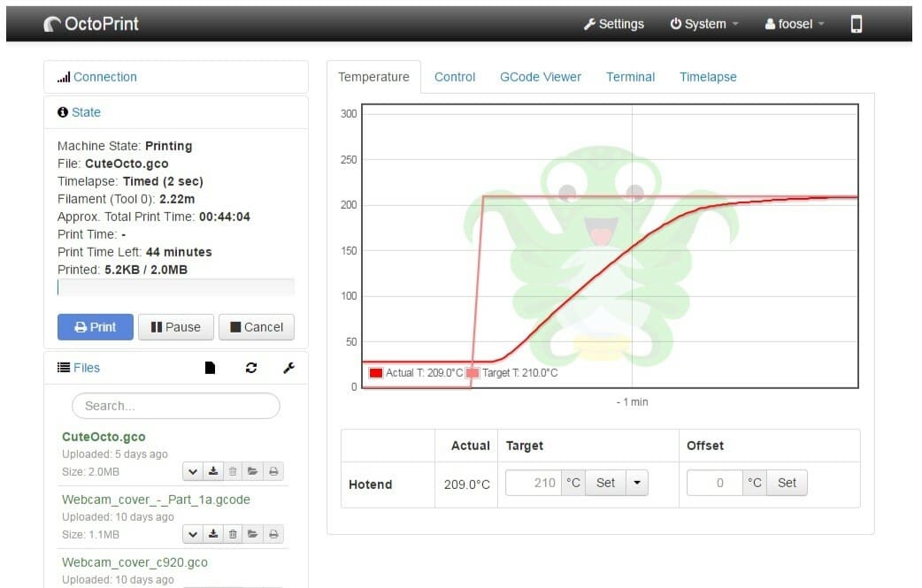Open the mobile view phone icon
Screen dimensions: 922x588
(857, 24)
